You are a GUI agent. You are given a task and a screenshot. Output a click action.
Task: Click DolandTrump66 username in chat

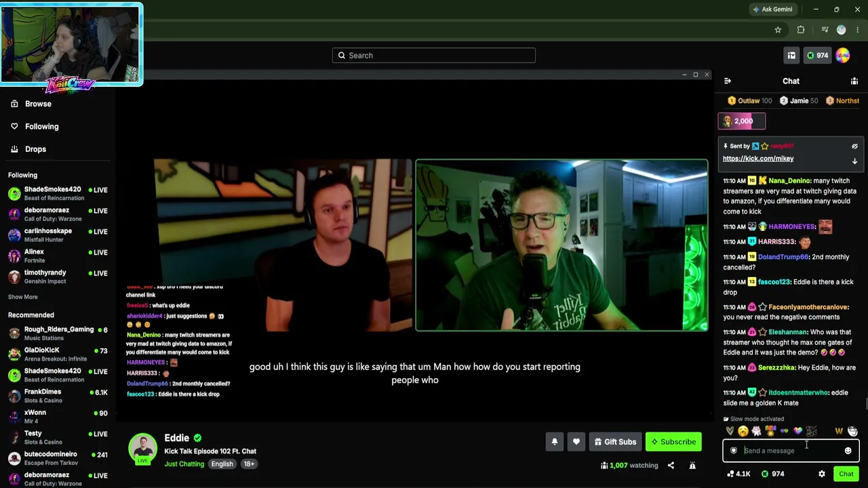click(x=783, y=258)
